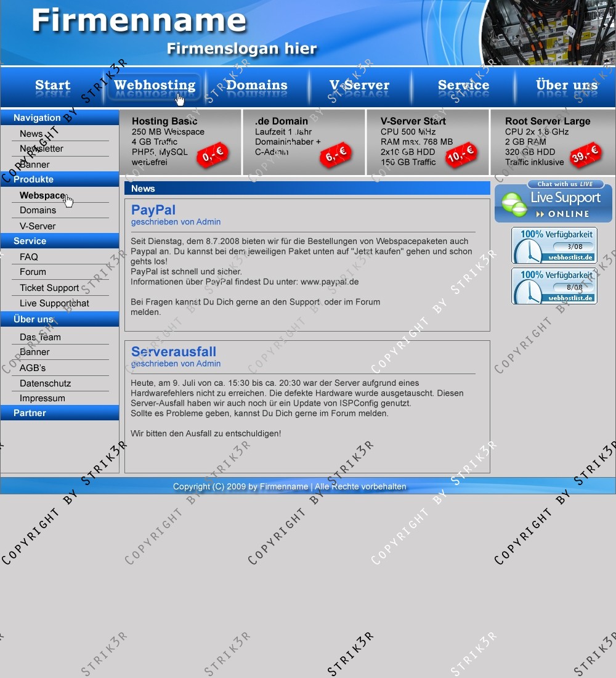This screenshot has width=616, height=678.
Task: Go to the Domains top navigation tab
Action: [x=257, y=85]
